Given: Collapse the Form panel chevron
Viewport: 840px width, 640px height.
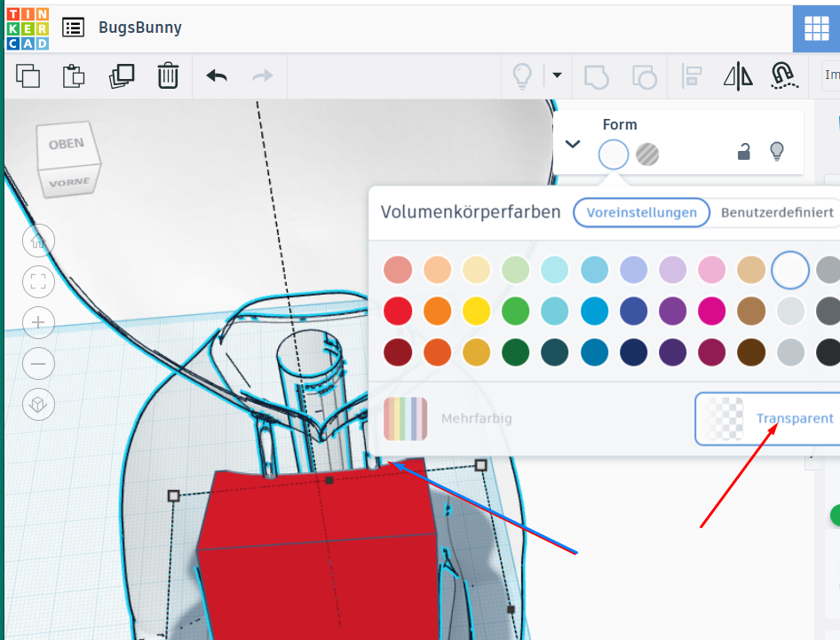Looking at the screenshot, I should point(573,144).
